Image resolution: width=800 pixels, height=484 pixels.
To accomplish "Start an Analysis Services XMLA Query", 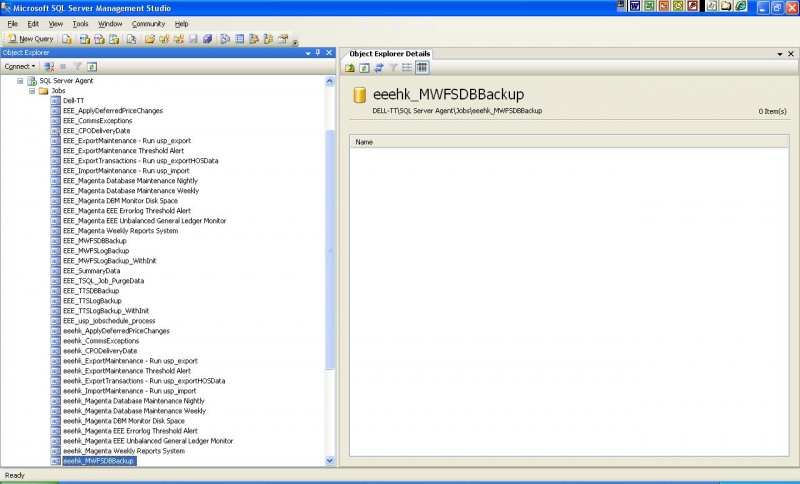I will (113, 39).
